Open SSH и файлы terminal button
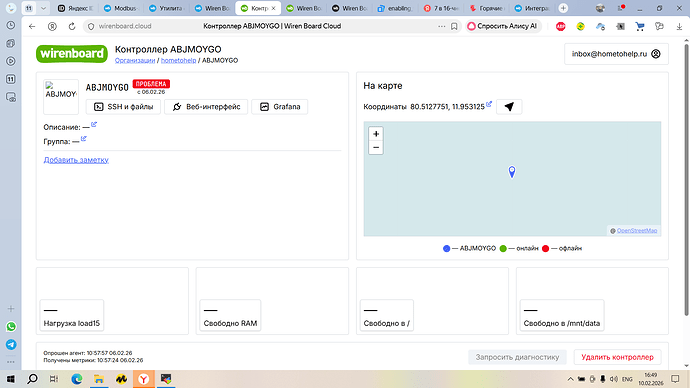The image size is (690, 388). pyautogui.click(x=123, y=107)
